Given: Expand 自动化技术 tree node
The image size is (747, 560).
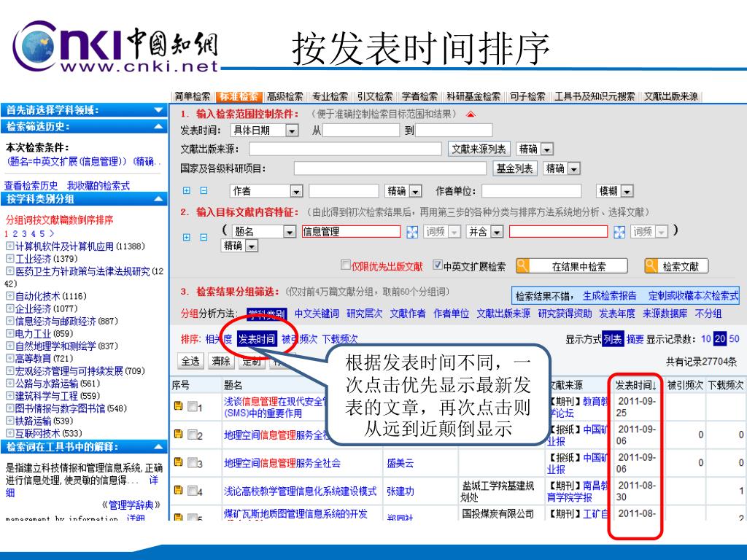Looking at the screenshot, I should [9, 296].
